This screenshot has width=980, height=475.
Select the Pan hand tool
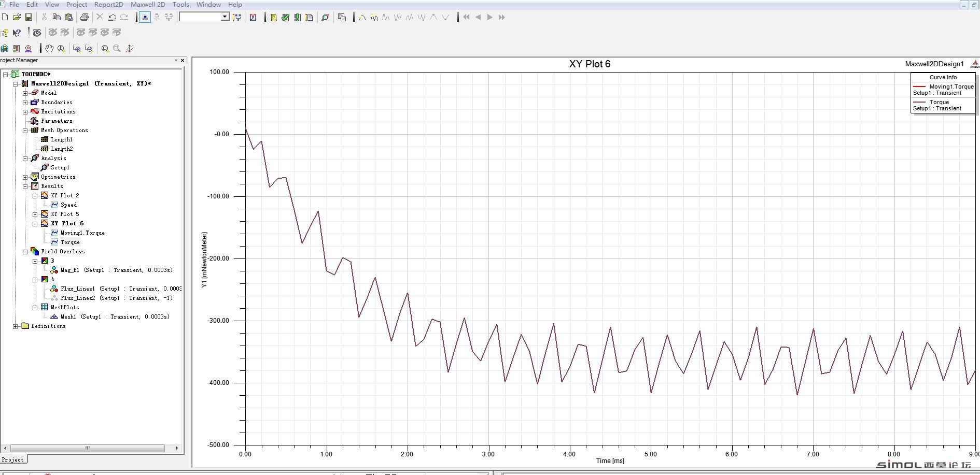coord(49,48)
